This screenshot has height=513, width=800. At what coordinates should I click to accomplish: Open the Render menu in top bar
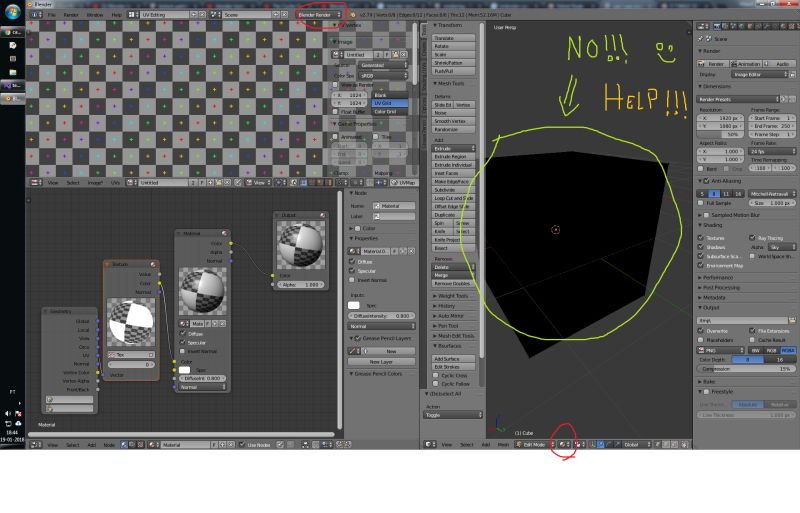point(71,15)
